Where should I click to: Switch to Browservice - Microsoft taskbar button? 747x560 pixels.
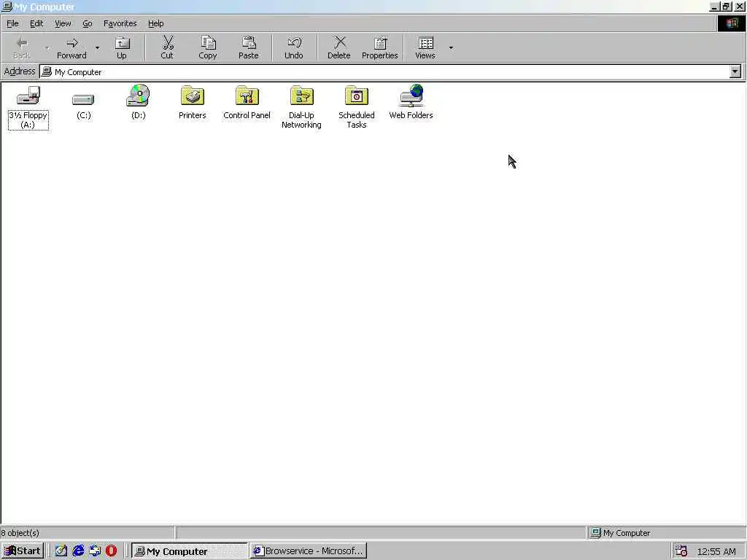click(x=309, y=551)
